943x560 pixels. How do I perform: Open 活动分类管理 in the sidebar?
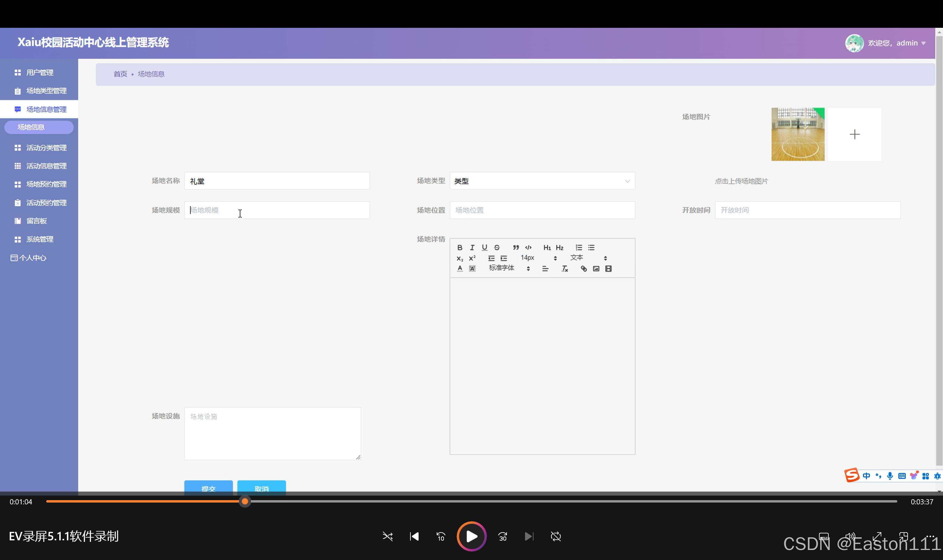click(39, 148)
